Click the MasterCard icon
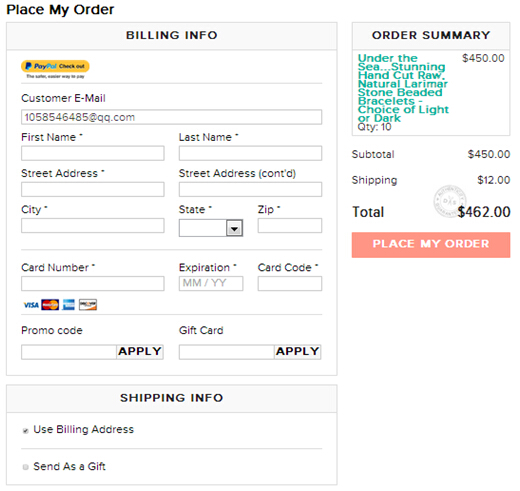The height and width of the screenshot is (491, 520). coord(50,305)
